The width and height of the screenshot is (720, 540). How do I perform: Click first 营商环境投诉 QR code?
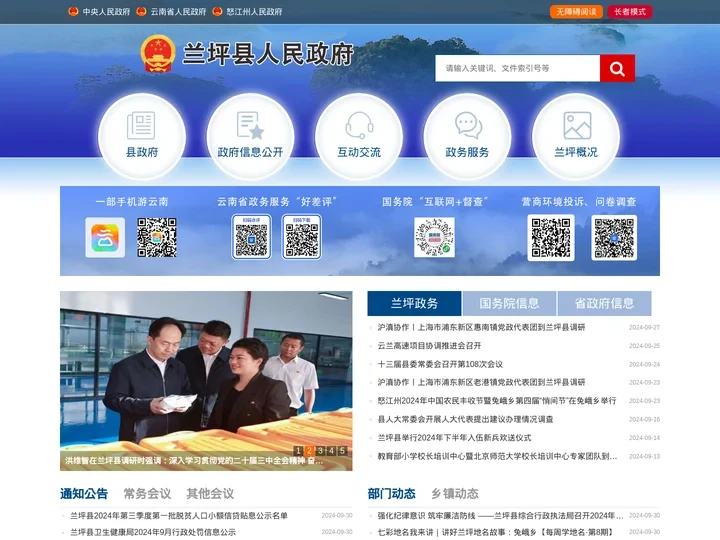tap(551, 238)
